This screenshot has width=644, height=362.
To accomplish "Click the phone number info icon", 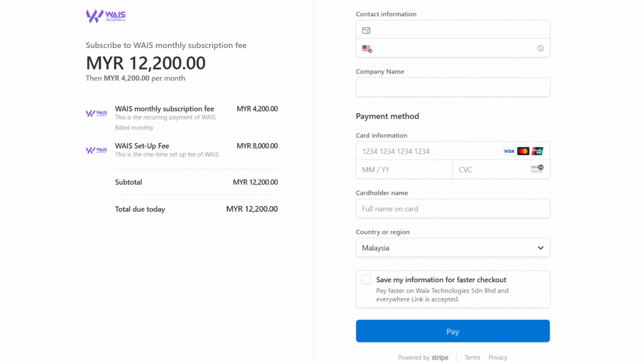I will pos(540,48).
